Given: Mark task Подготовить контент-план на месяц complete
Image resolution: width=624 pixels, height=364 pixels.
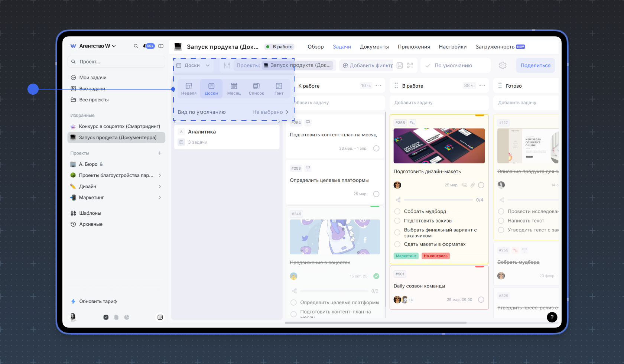Looking at the screenshot, I should click(376, 149).
